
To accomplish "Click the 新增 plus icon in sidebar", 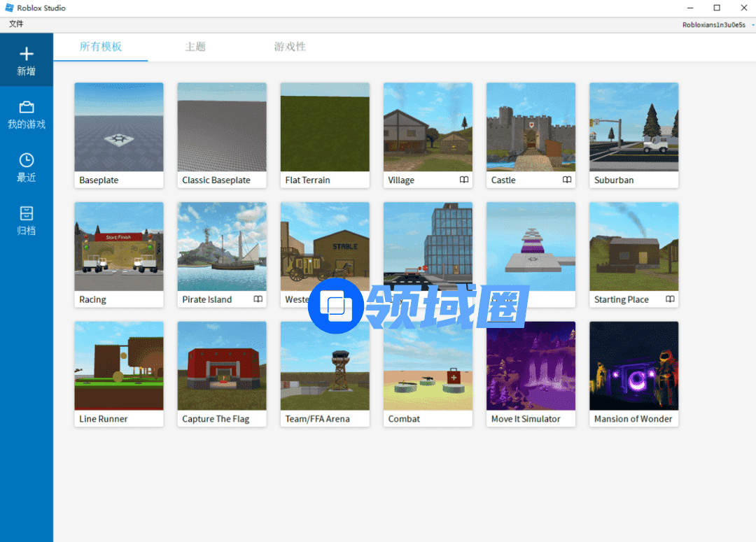I will click(27, 54).
